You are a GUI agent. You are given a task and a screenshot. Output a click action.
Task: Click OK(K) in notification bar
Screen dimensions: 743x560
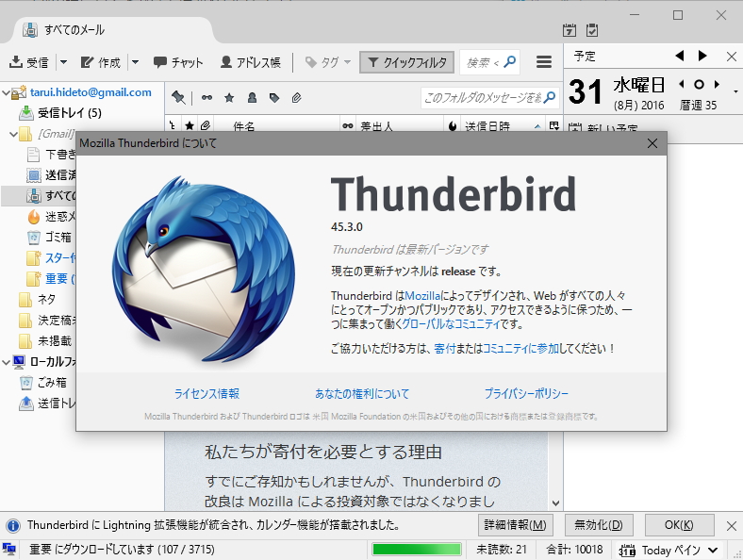coord(679,525)
